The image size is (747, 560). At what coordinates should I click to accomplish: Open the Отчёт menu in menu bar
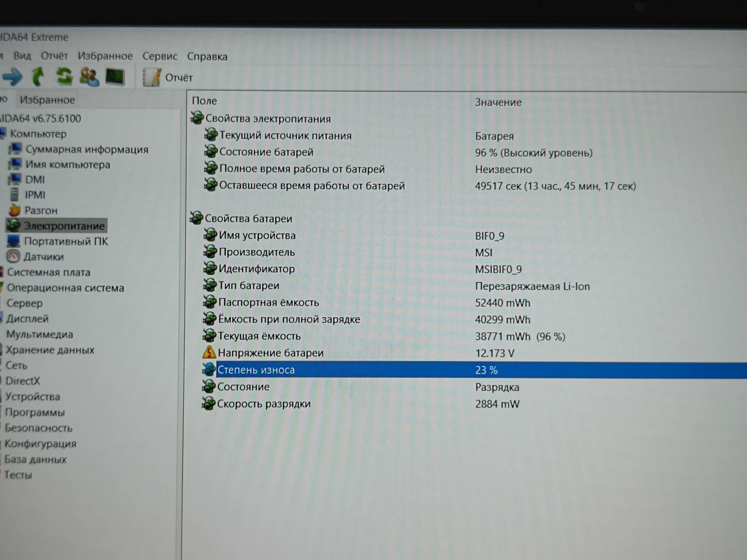click(x=54, y=56)
